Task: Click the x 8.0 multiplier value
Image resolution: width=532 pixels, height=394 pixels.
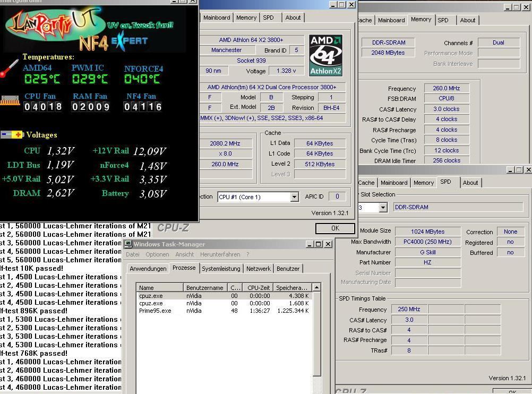Action: click(x=225, y=154)
